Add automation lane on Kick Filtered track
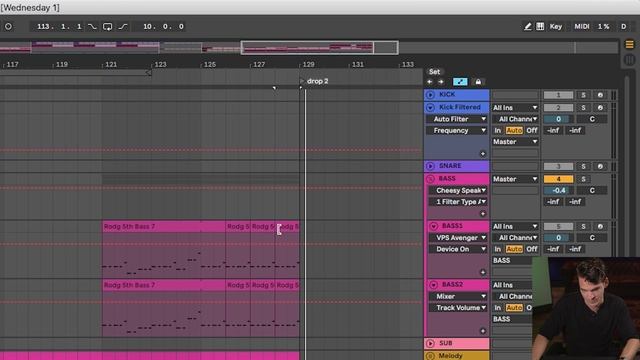Screen dimensions: 640x360 tap(483, 154)
